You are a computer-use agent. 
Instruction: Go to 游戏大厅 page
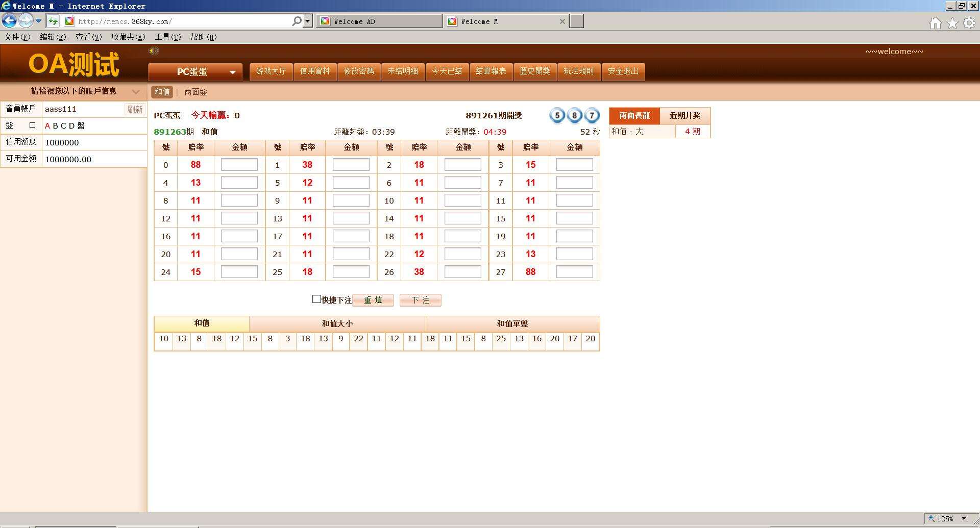point(271,71)
